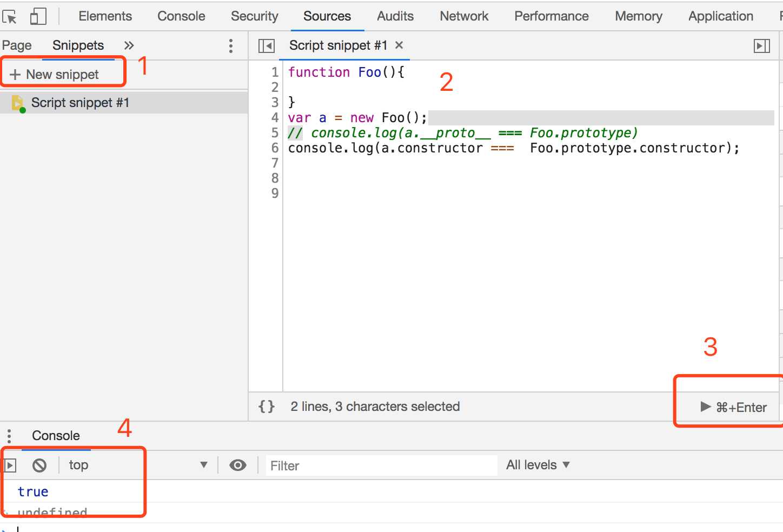Click line number 6 in gutter
The width and height of the screenshot is (783, 532).
[275, 148]
